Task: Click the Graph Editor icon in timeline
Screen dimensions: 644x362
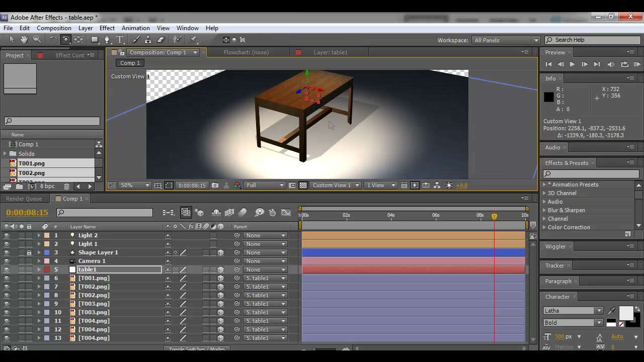Action: pyautogui.click(x=286, y=213)
